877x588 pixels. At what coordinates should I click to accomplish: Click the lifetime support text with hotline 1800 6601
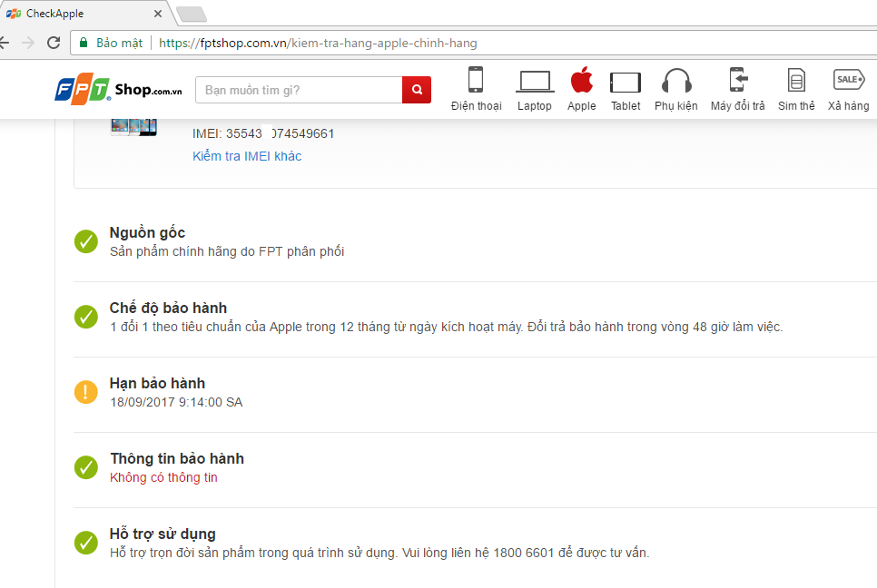coord(379,553)
